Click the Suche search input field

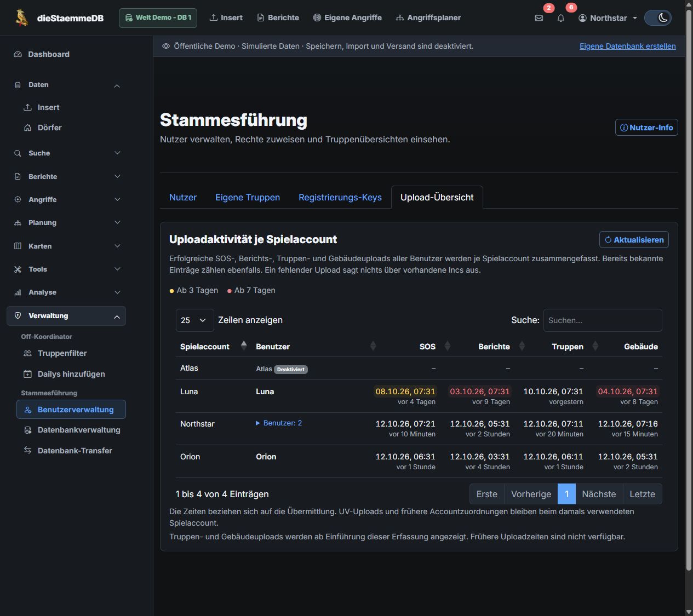603,320
